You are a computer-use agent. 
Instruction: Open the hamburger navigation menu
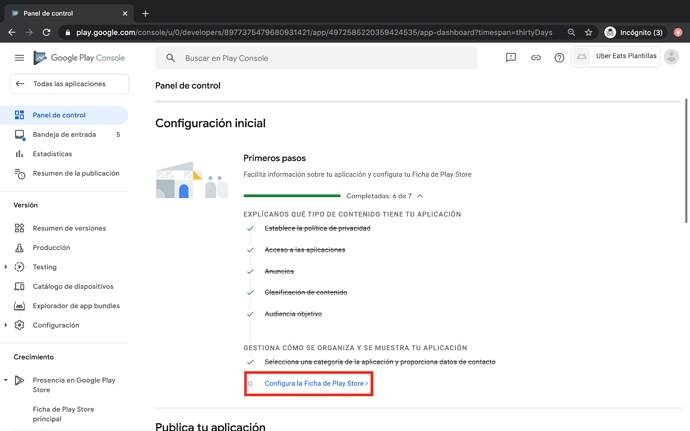[19, 58]
